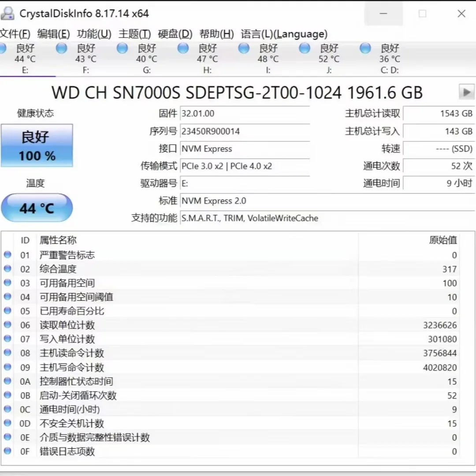
Task: Click the 原始值 column header
Action: tap(443, 240)
